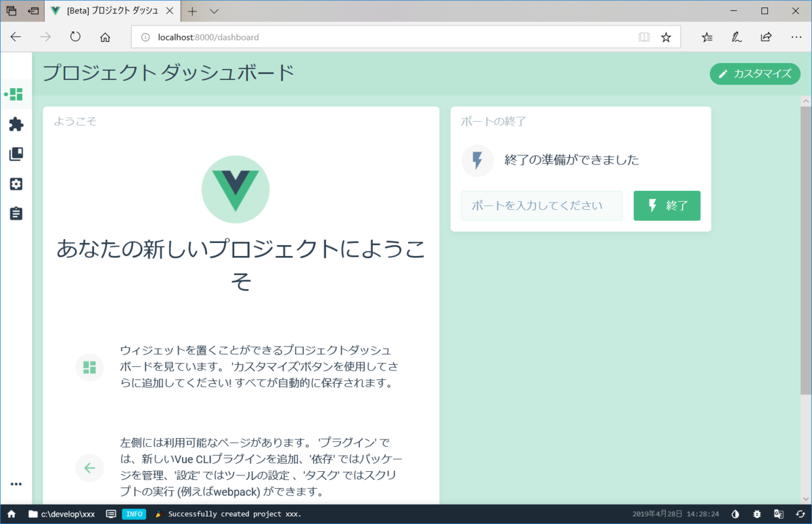Open the Plugins page from the sidebar
Viewport: 812px width, 524px height.
[x=15, y=124]
